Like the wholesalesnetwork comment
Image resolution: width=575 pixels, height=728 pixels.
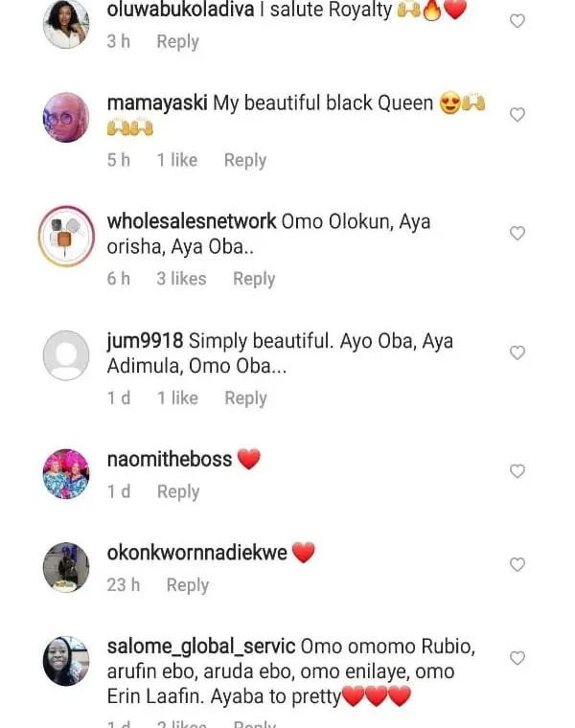click(517, 233)
